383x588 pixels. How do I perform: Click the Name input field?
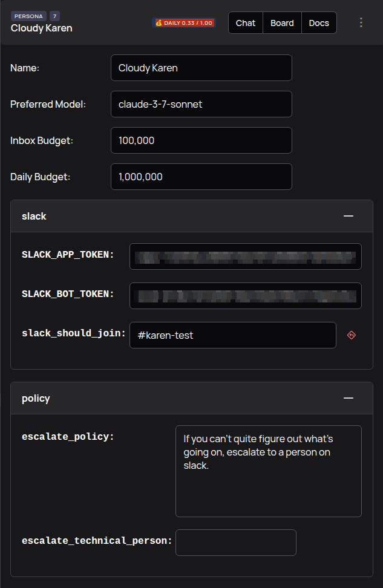click(x=201, y=68)
